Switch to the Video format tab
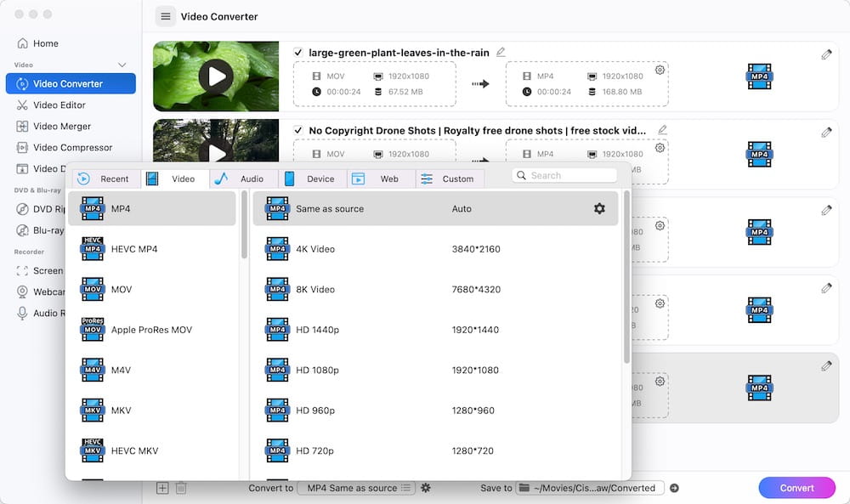850x504 pixels. point(175,178)
